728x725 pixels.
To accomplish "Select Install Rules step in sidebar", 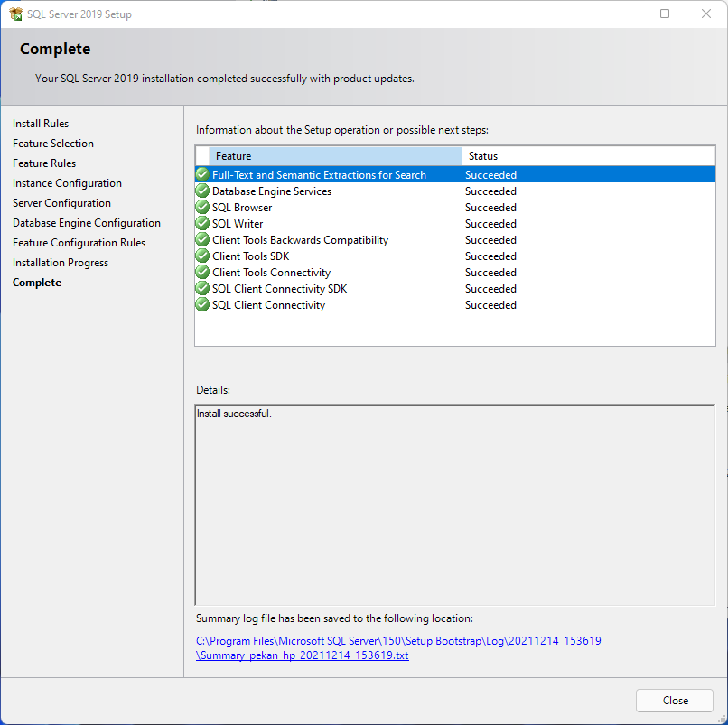I will point(41,124).
